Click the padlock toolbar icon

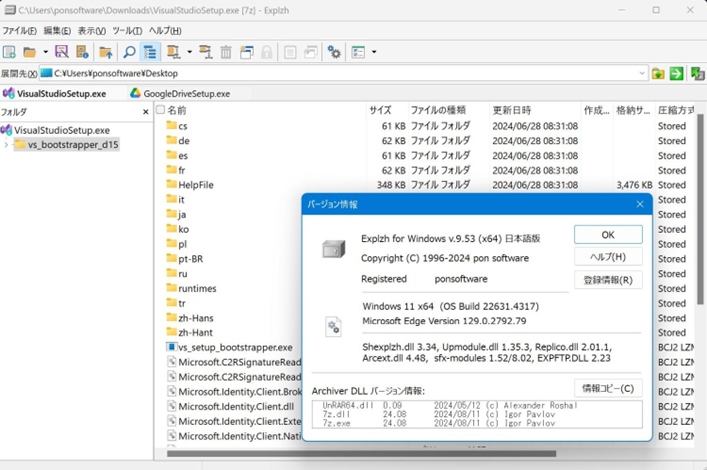[x=266, y=52]
